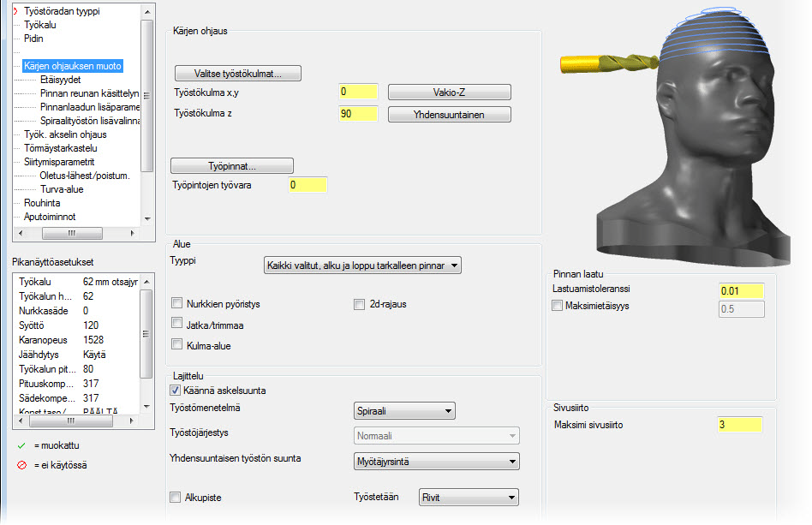812x525 pixels.
Task: Open Työstetään Rivit dropdown
Action: coord(469,498)
